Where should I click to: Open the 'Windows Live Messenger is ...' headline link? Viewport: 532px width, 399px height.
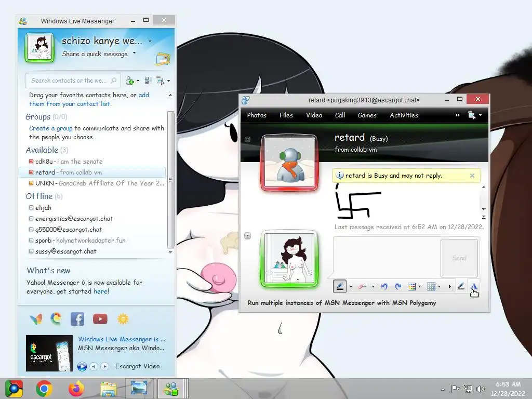(x=122, y=339)
